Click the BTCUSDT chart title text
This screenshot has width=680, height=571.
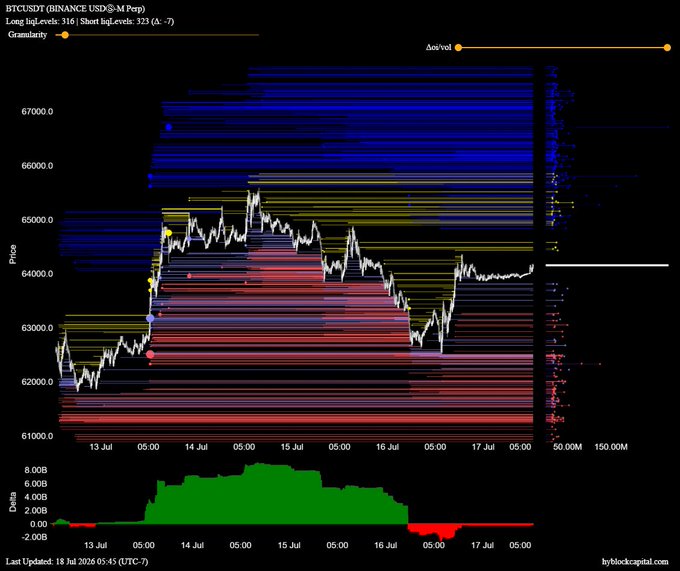75,9
